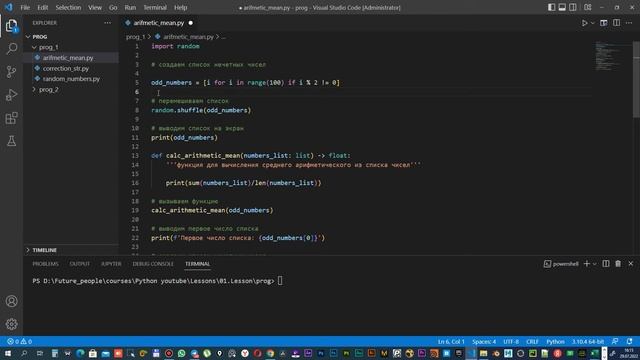
Task: Select language mode Python in status bar
Action: click(x=555, y=341)
